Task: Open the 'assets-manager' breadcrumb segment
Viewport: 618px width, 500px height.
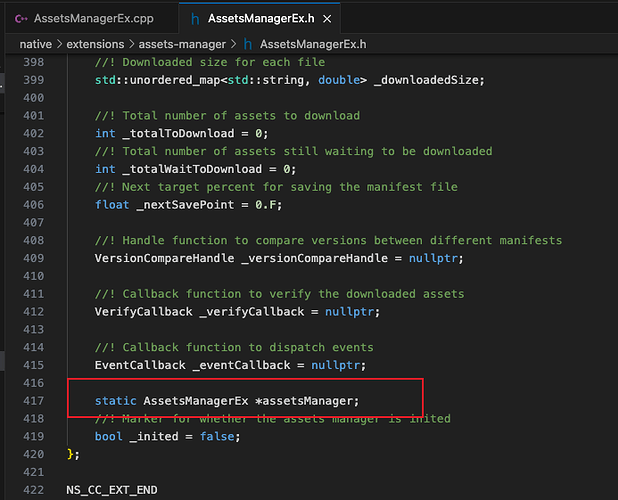Action: pos(182,44)
